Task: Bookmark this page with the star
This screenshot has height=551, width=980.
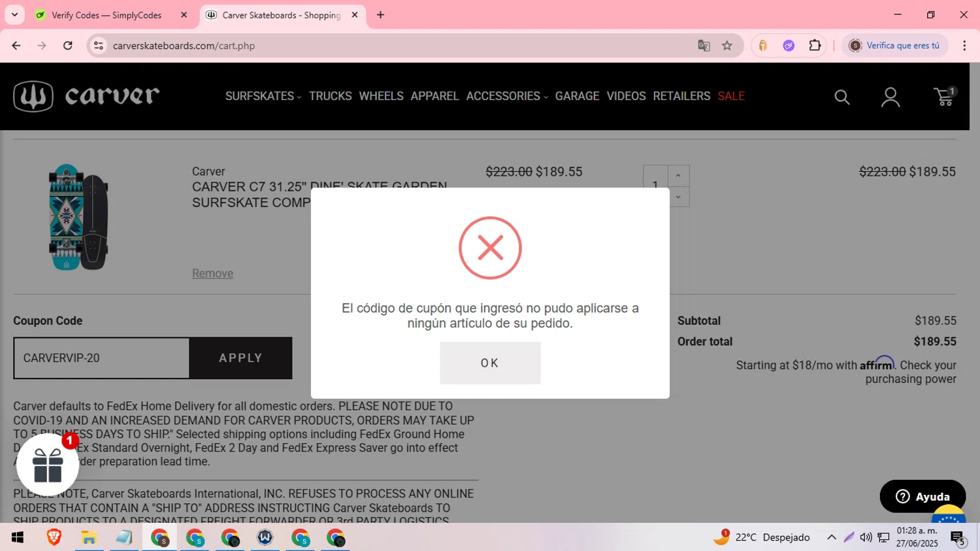Action: pos(727,46)
